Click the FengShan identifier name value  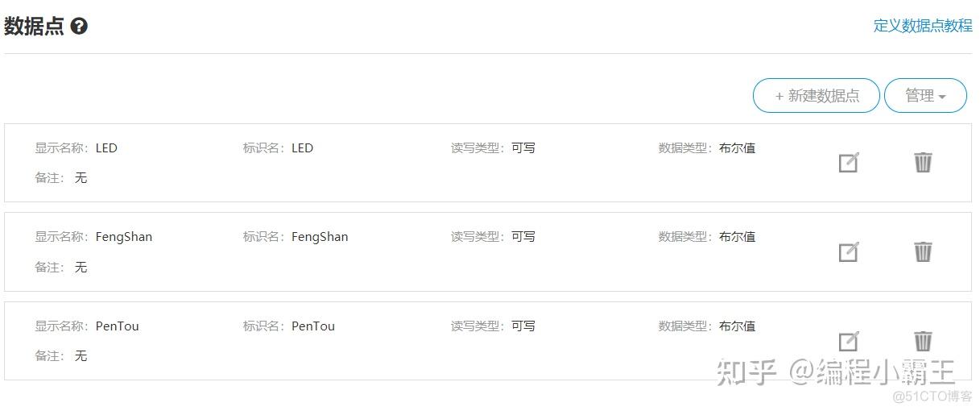[x=320, y=237]
